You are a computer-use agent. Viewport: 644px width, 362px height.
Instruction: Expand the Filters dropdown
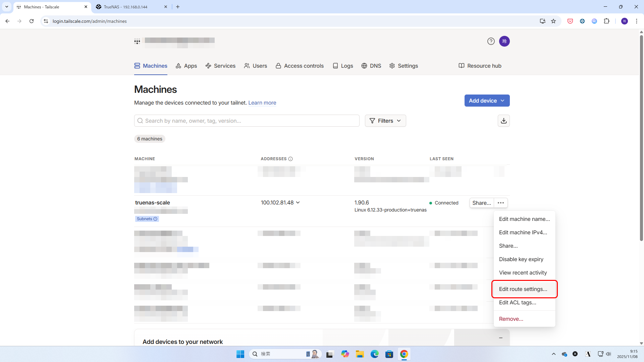click(x=385, y=121)
